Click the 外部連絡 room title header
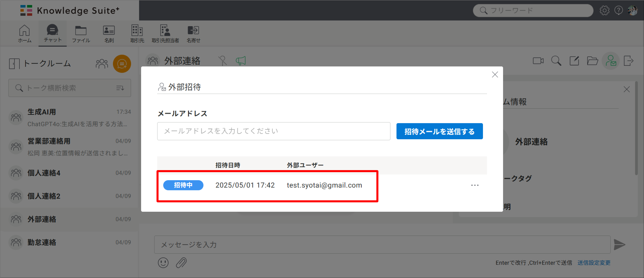644x278 pixels. (x=182, y=61)
